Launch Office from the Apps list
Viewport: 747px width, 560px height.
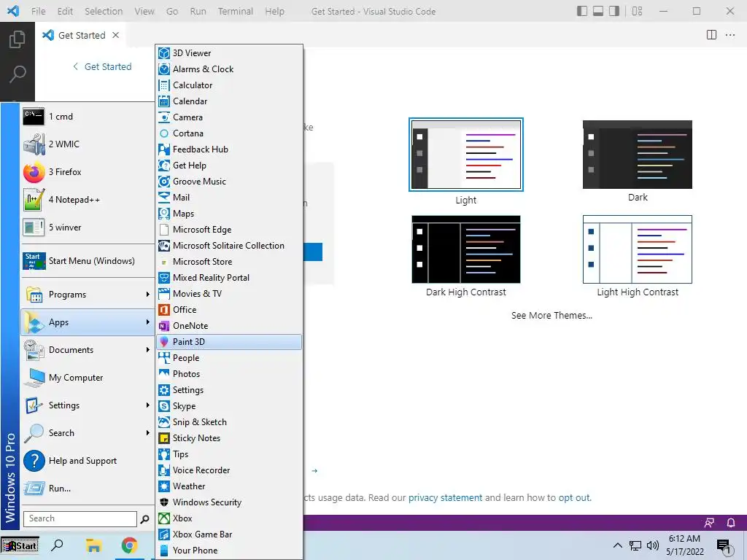point(229,309)
